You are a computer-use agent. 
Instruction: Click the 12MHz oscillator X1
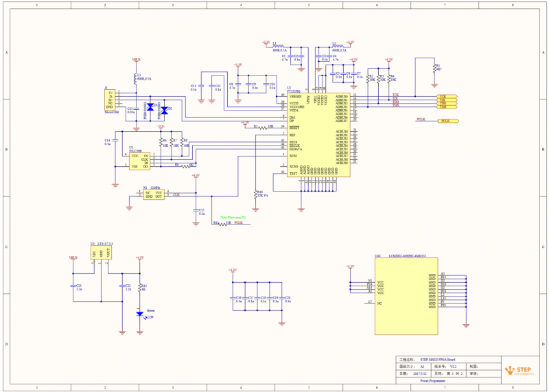pos(153,195)
